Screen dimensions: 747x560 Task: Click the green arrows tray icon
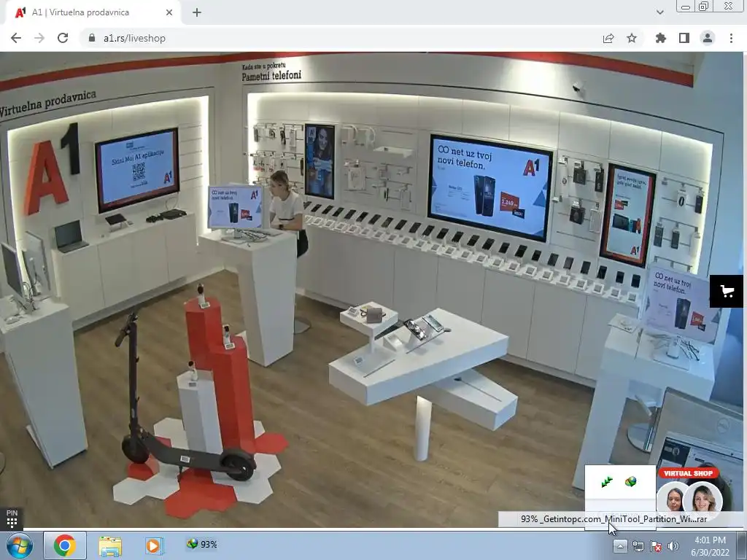click(607, 482)
